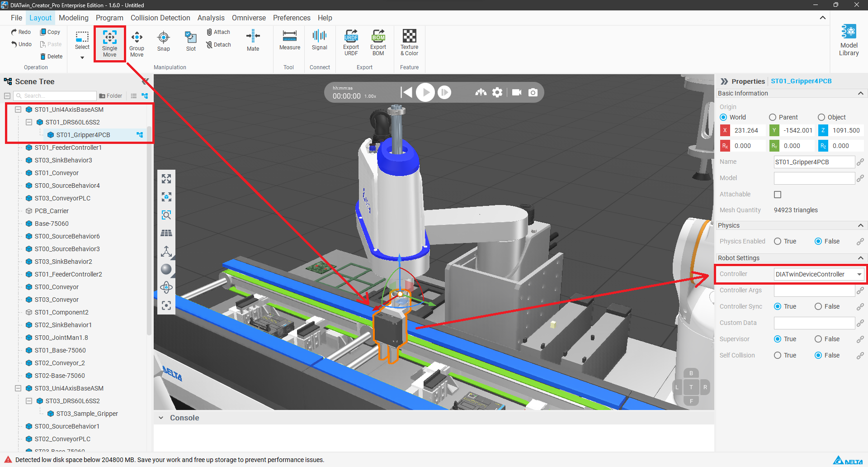
Task: Toggle the Attachable checkbox
Action: tap(778, 195)
